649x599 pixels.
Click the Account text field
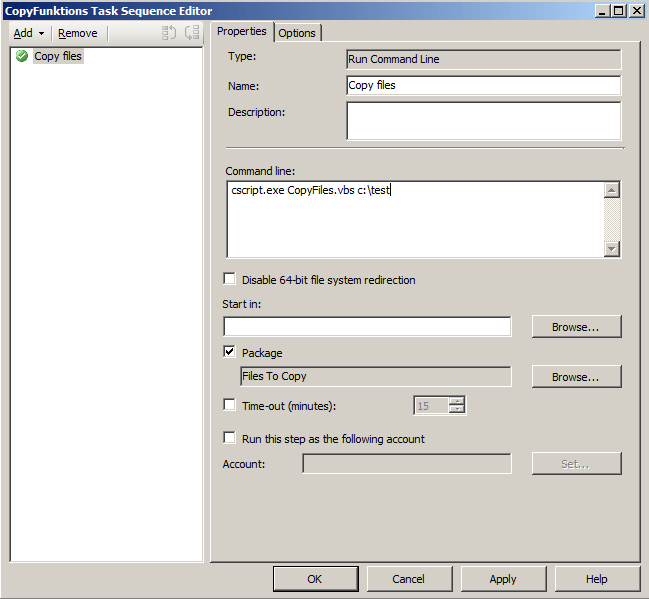click(407, 464)
